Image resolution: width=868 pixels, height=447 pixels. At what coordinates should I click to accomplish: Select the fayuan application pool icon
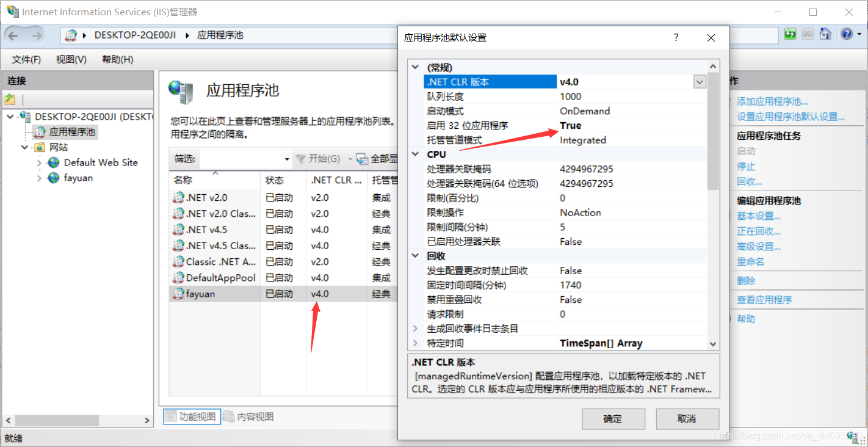178,294
